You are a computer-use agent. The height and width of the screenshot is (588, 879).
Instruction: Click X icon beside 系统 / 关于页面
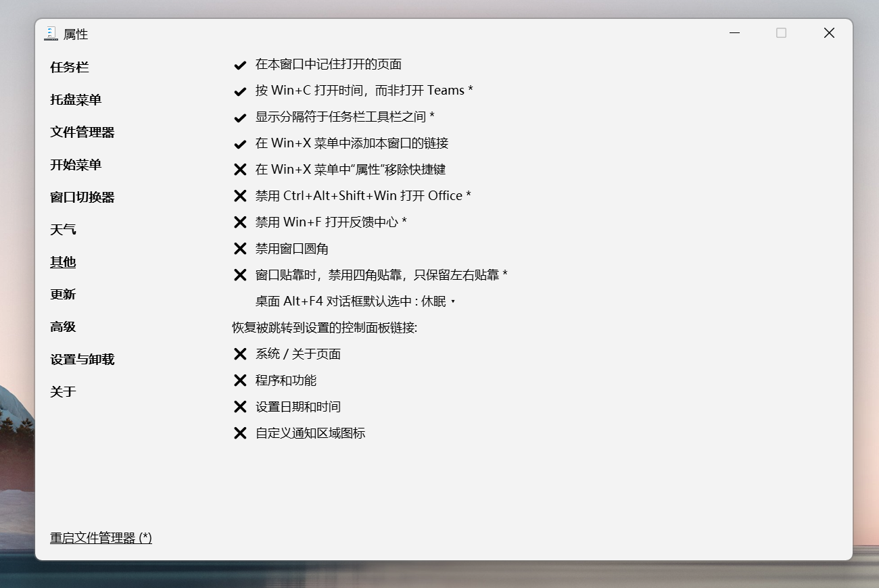point(240,354)
